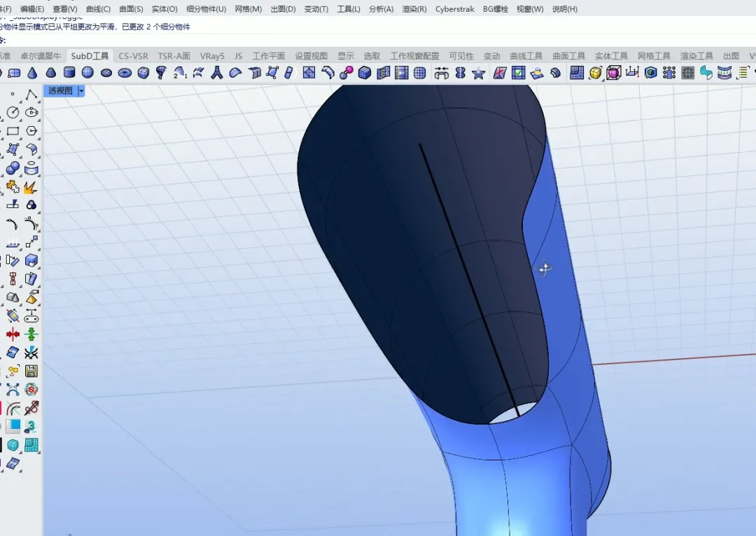Open the 视窗(W) menu
The image size is (756, 536).
pyautogui.click(x=529, y=8)
